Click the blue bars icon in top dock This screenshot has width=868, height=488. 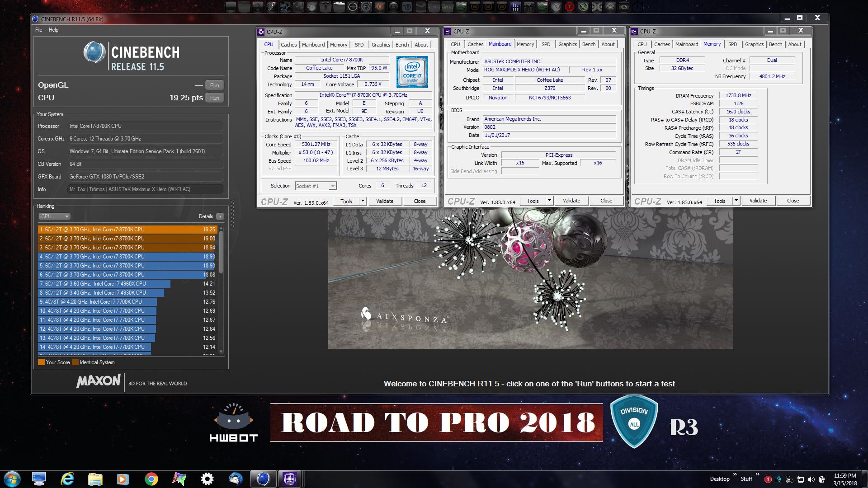click(515, 6)
